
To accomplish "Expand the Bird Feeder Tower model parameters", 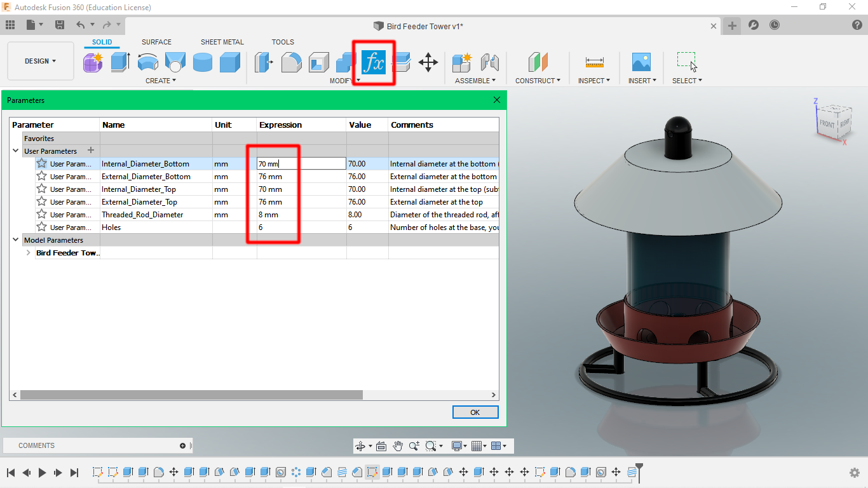I will (x=28, y=253).
